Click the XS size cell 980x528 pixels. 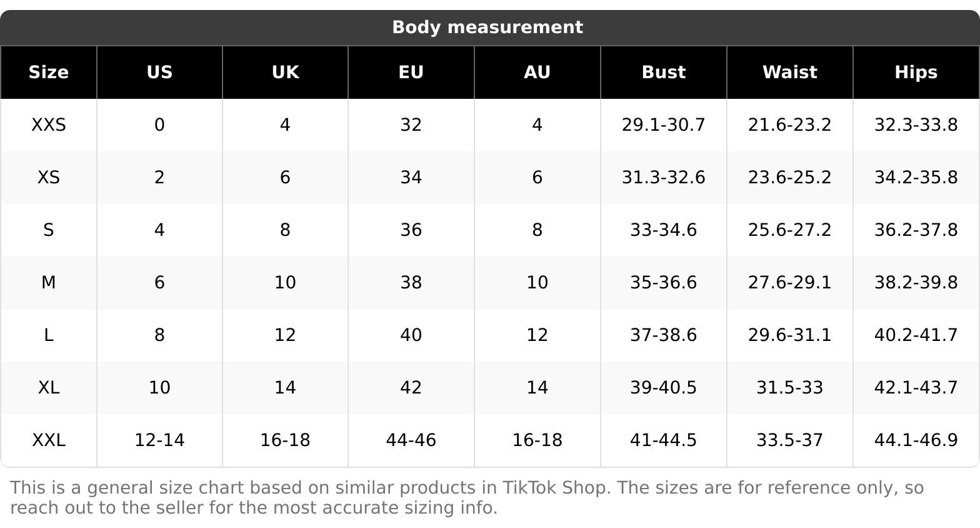[49, 178]
